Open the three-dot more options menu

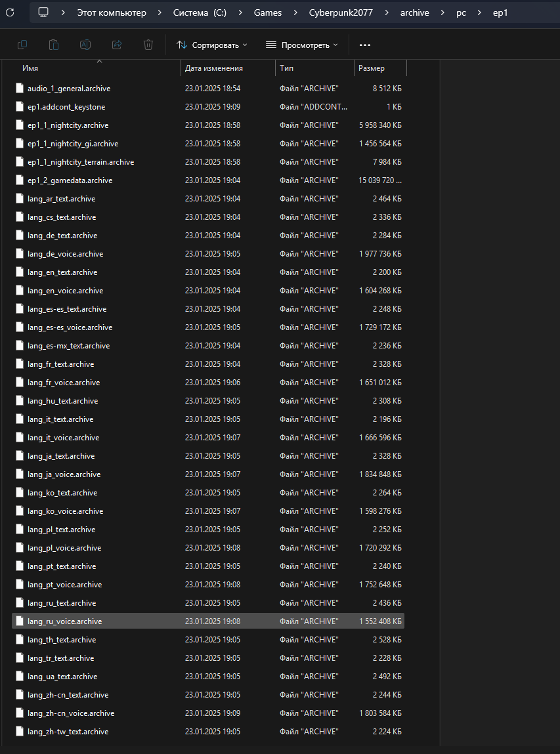click(365, 45)
